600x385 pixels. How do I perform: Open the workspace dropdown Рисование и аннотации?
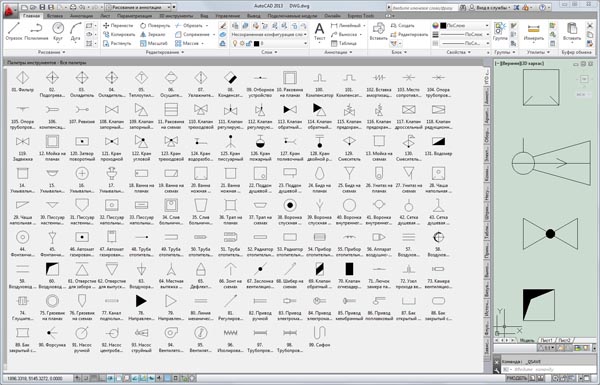click(x=139, y=7)
